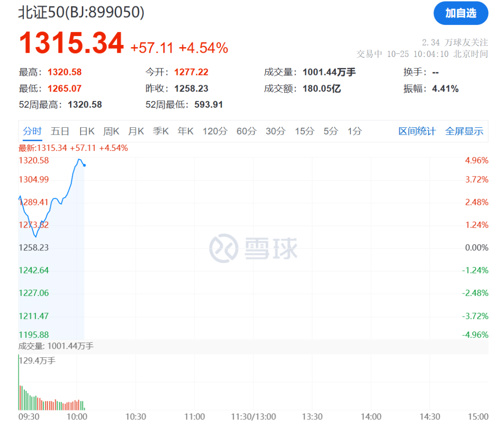Switch to the 五日 tab
Screen dimensions: 500x425
(60, 131)
